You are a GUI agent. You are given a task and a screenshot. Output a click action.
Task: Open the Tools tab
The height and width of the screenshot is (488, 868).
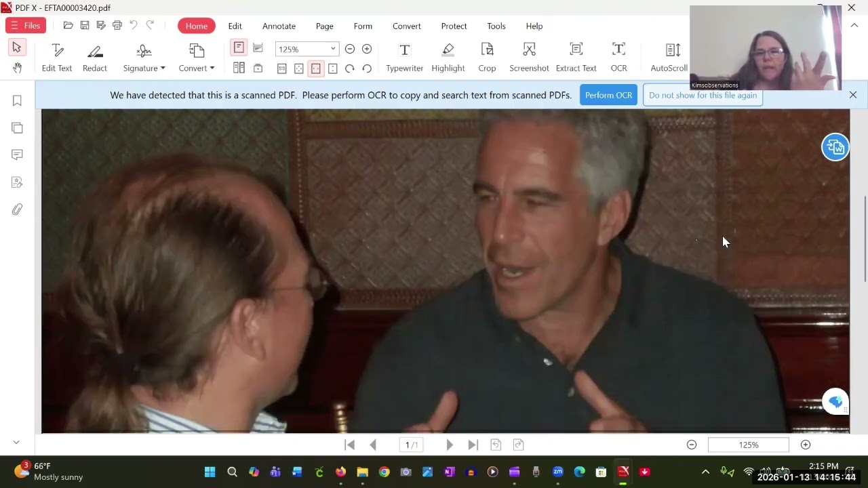point(496,26)
